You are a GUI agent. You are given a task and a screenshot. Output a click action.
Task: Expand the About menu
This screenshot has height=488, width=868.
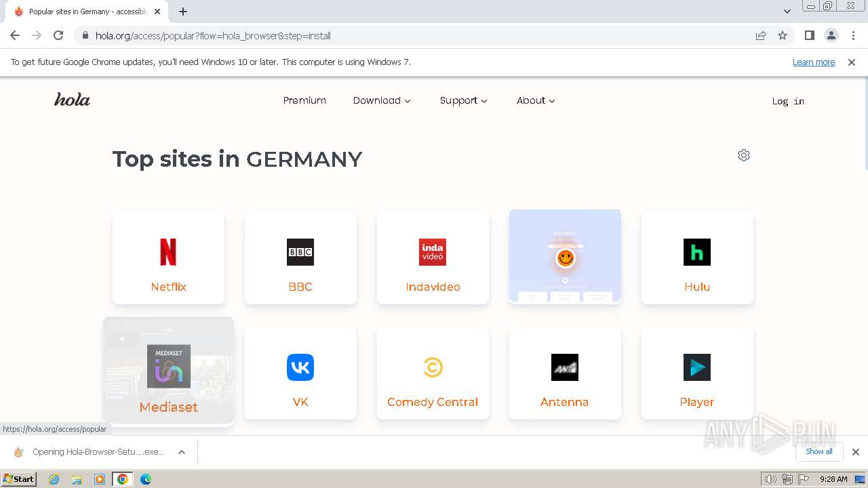(x=536, y=100)
